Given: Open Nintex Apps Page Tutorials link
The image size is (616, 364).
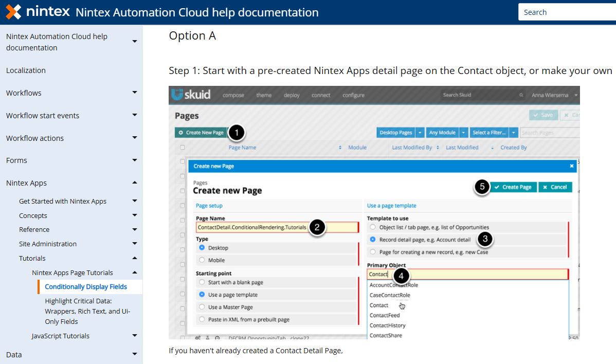Looking at the screenshot, I should pos(73,272).
